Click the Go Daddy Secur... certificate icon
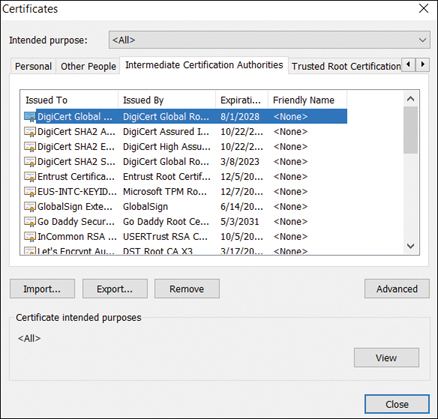438x419 pixels. point(30,222)
